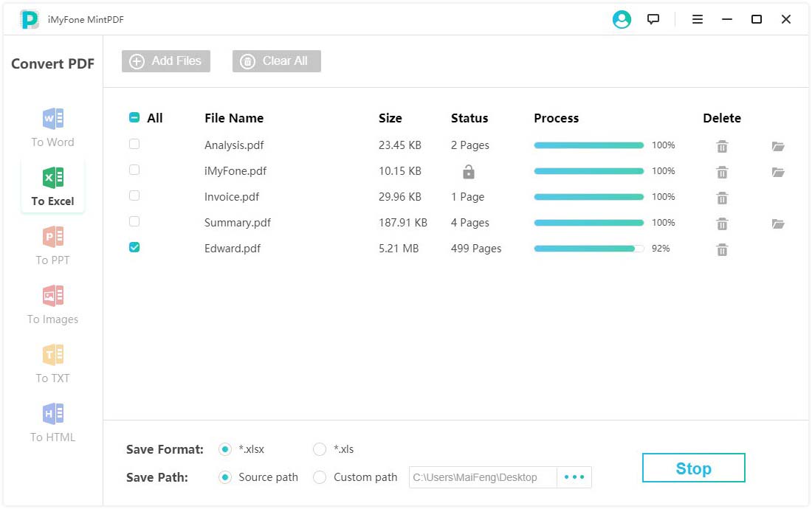Open the user account profile icon
This screenshot has width=812, height=509.
tap(622, 20)
